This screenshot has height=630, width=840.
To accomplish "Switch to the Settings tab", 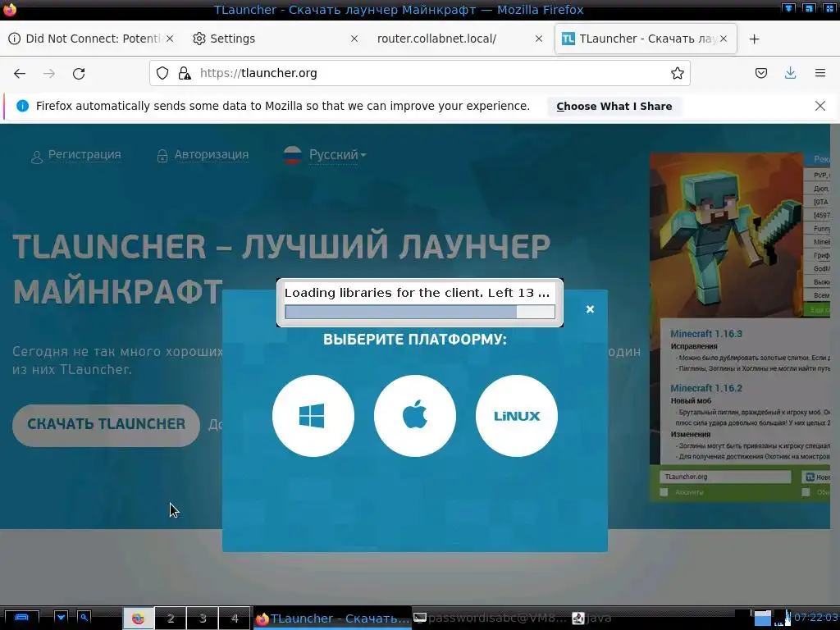I will [x=276, y=39].
